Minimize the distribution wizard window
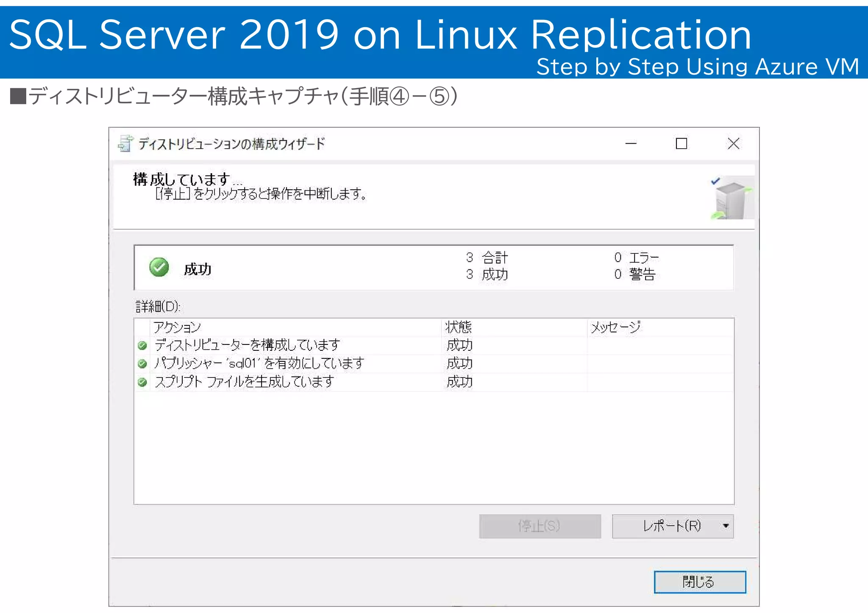This screenshot has width=868, height=613. tap(631, 144)
